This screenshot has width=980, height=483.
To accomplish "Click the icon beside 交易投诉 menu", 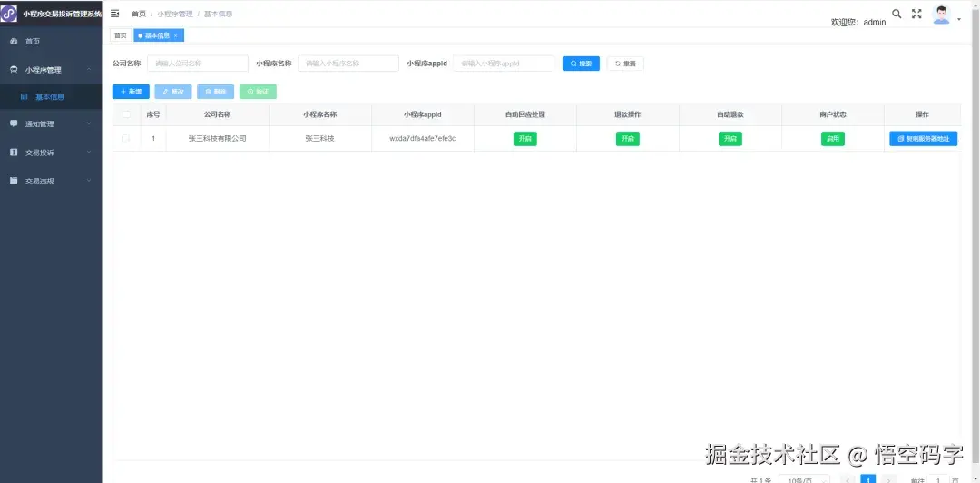I will 14,152.
